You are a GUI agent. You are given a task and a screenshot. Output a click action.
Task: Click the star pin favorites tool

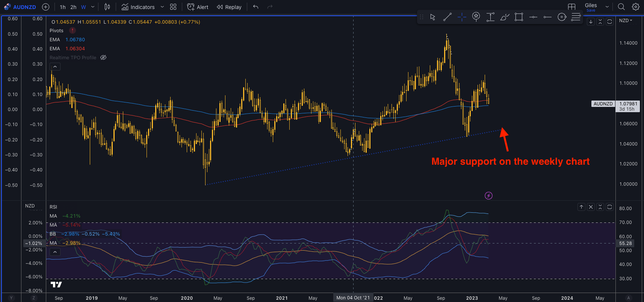[x=476, y=17]
